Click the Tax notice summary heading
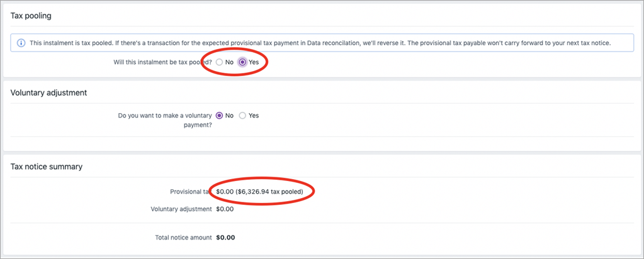 47,167
